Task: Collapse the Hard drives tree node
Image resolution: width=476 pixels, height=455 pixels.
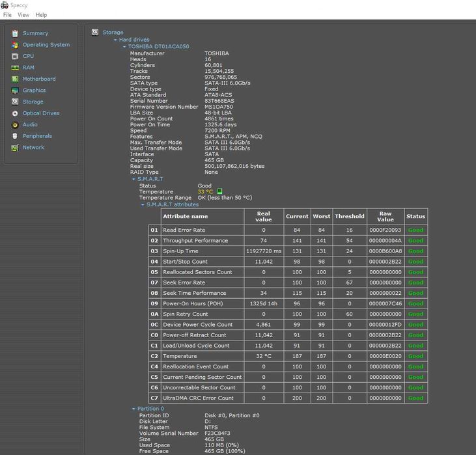Action: (115, 40)
